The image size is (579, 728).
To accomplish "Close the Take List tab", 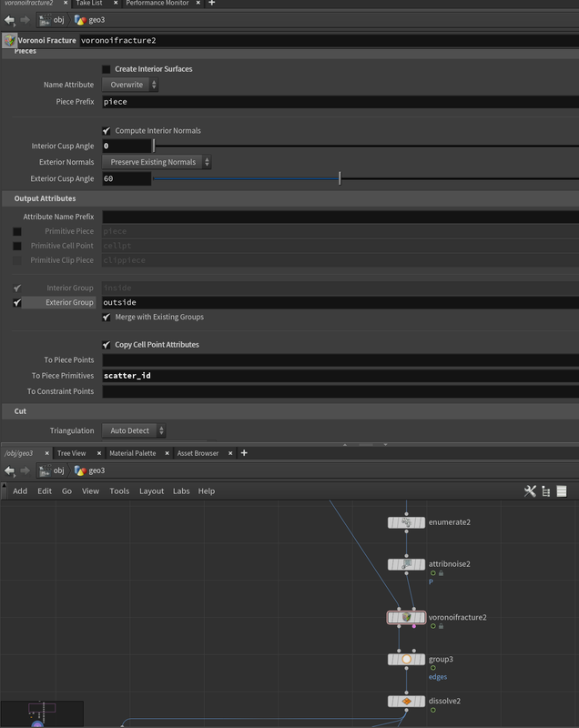I will (116, 3).
